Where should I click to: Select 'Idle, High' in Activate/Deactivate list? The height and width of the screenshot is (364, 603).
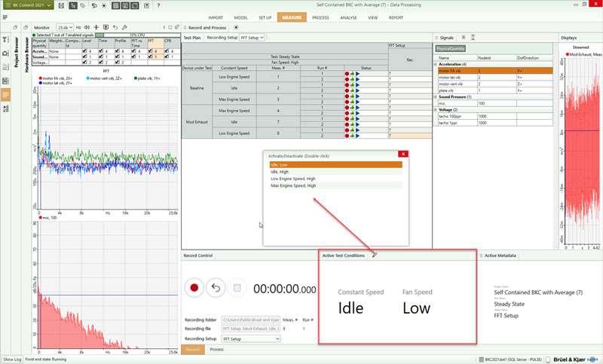(x=335, y=172)
